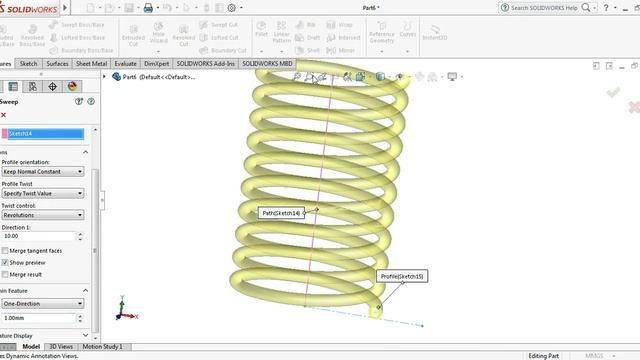640x360 pixels.
Task: Select the Revolved Boss/Base tool
Action: pyautogui.click(x=32, y=35)
